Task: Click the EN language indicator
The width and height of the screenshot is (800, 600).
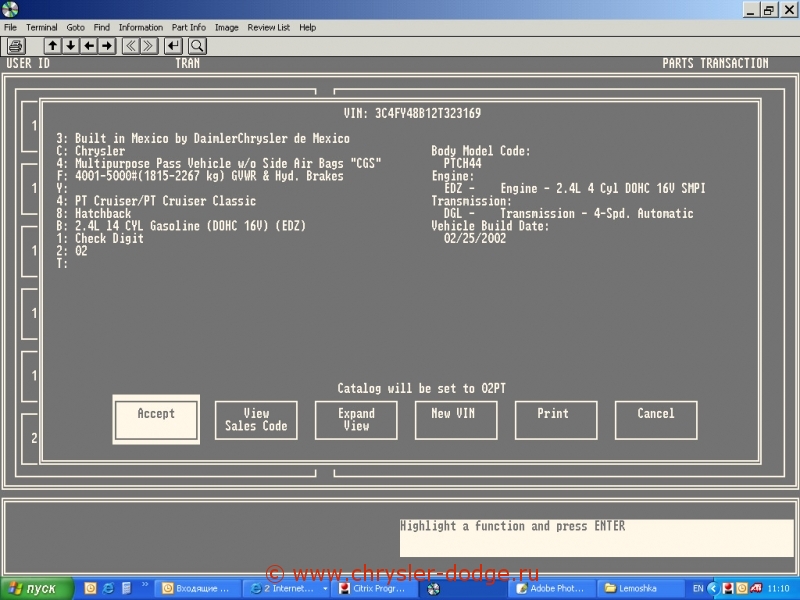Action: (698, 589)
